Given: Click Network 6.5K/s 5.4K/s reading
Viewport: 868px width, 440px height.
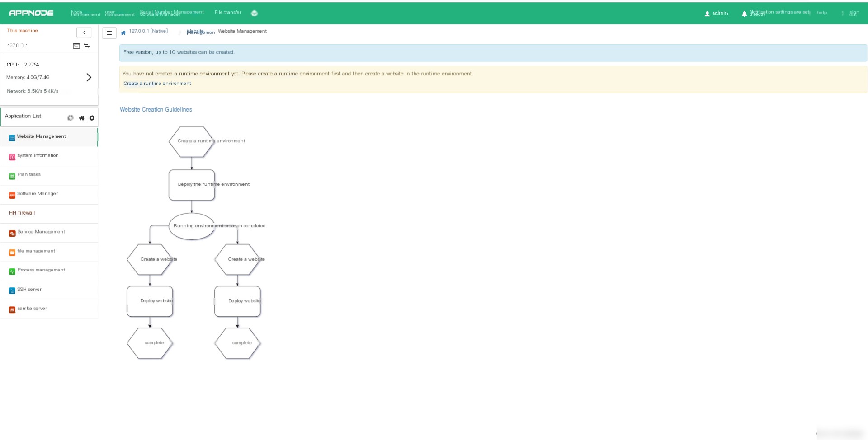Looking at the screenshot, I should point(33,91).
